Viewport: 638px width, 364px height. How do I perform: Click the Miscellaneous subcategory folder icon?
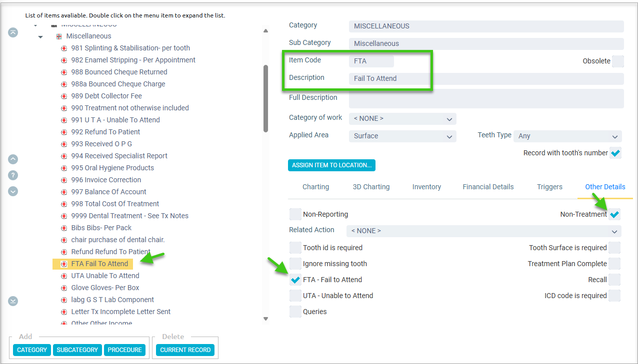click(59, 36)
